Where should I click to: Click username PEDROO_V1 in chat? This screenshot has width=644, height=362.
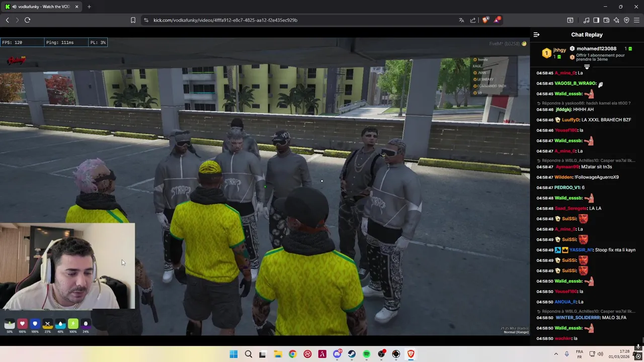point(567,188)
